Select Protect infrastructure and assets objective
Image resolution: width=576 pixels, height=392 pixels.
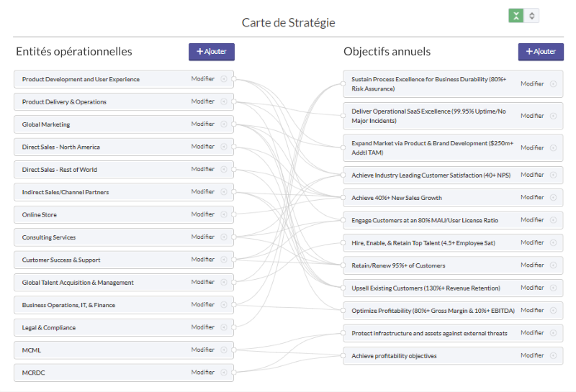(429, 333)
